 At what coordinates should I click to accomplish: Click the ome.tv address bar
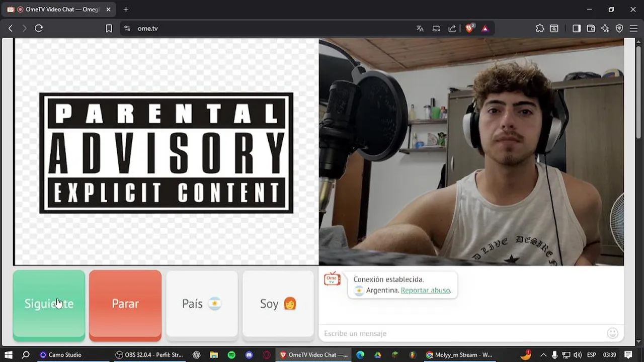click(x=272, y=29)
